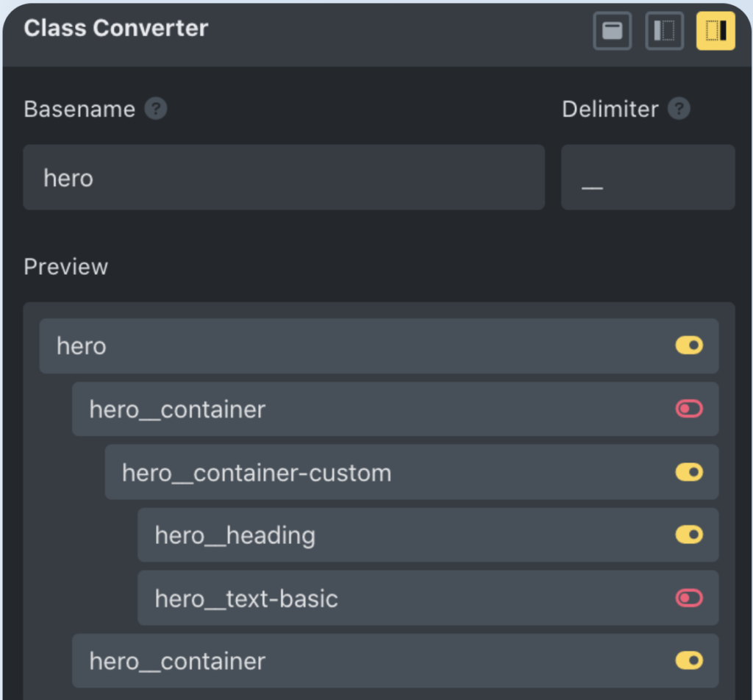Click the hero__container-custom class name

click(x=257, y=472)
